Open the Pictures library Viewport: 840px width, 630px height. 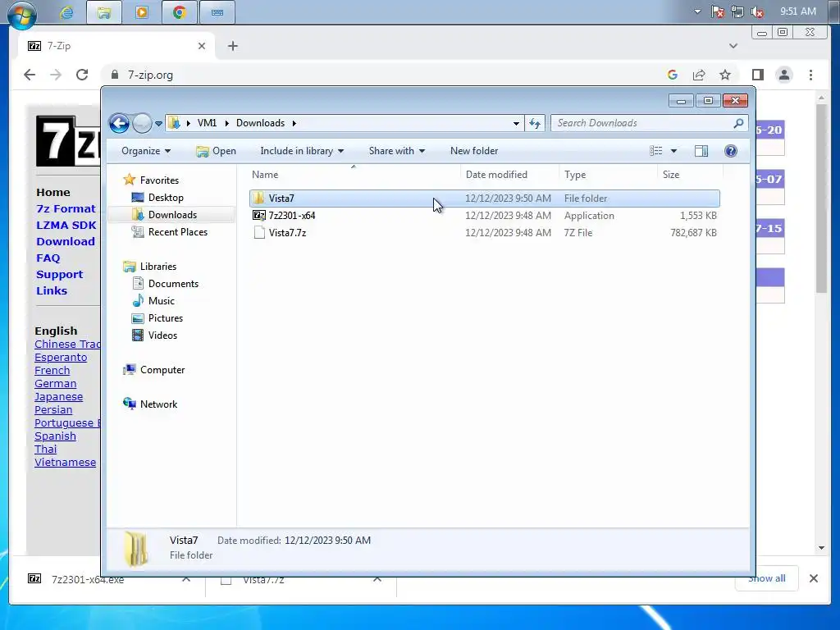pyautogui.click(x=166, y=317)
